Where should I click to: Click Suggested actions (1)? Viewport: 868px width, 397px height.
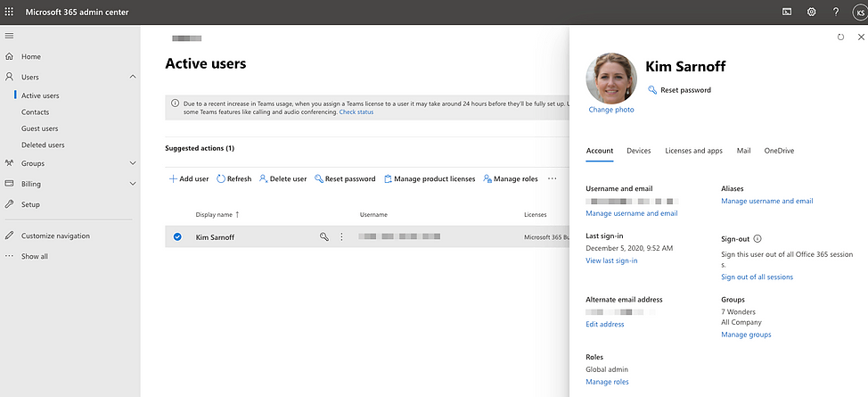point(200,149)
